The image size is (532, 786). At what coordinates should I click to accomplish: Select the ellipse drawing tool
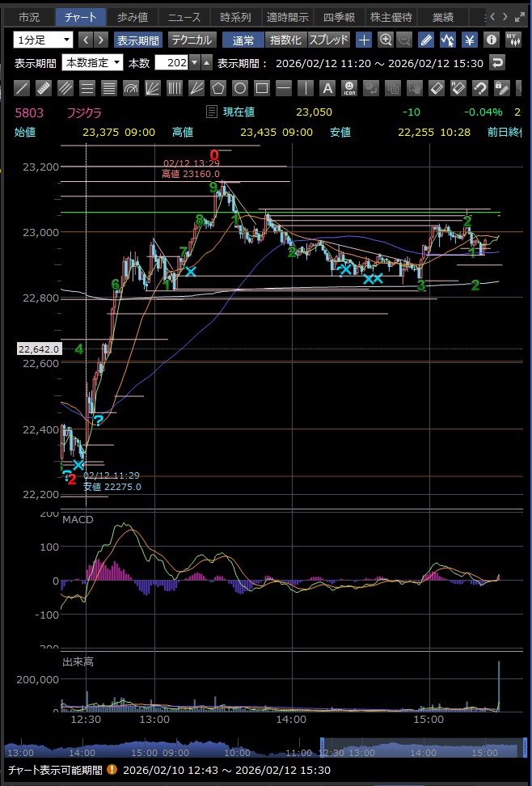click(x=240, y=87)
